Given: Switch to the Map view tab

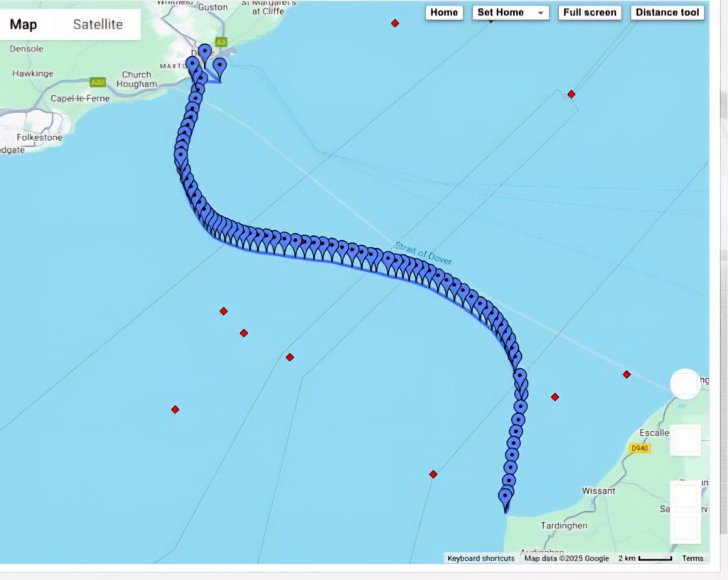Looking at the screenshot, I should pyautogui.click(x=23, y=24).
